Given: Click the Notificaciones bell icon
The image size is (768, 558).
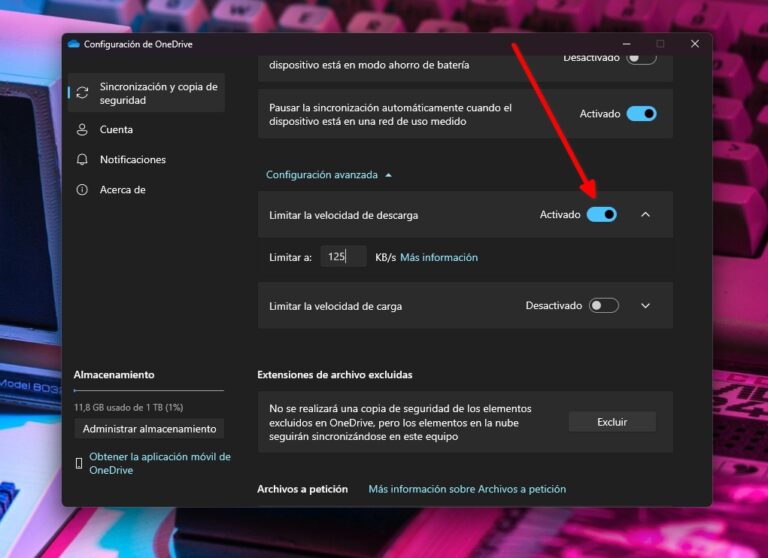Looking at the screenshot, I should 82,160.
